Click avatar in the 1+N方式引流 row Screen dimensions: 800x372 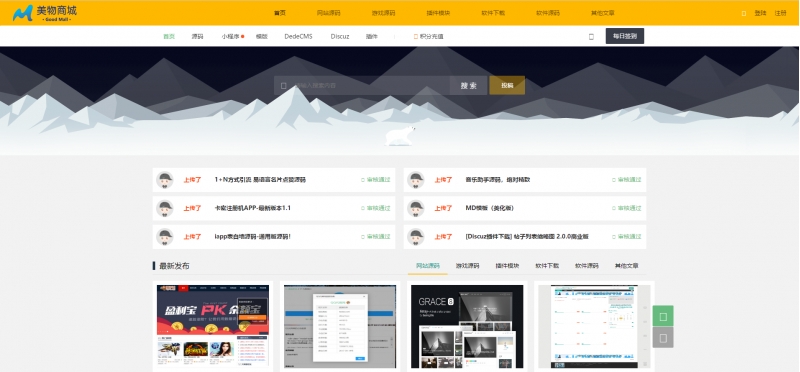[165, 180]
